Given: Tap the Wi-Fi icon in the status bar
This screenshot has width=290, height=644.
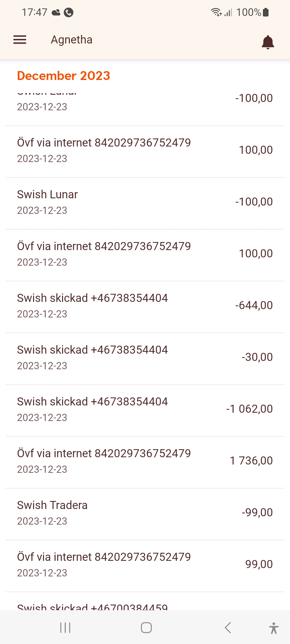Looking at the screenshot, I should [x=216, y=12].
